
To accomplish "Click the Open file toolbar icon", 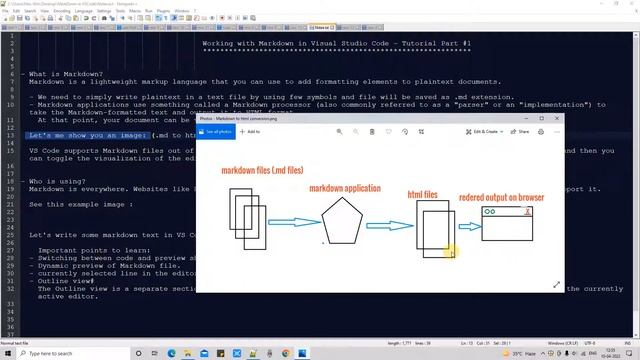I will tap(12, 18).
